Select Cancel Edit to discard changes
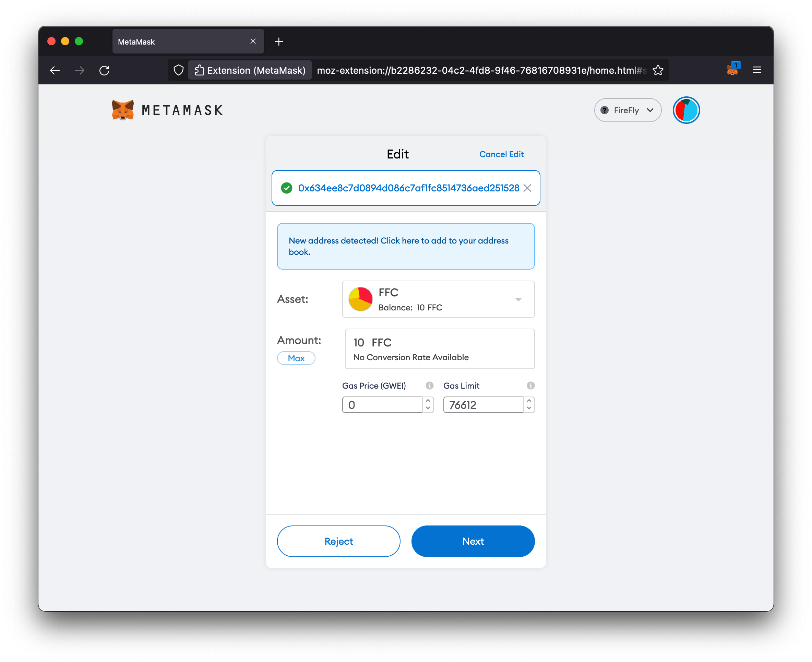 (501, 154)
